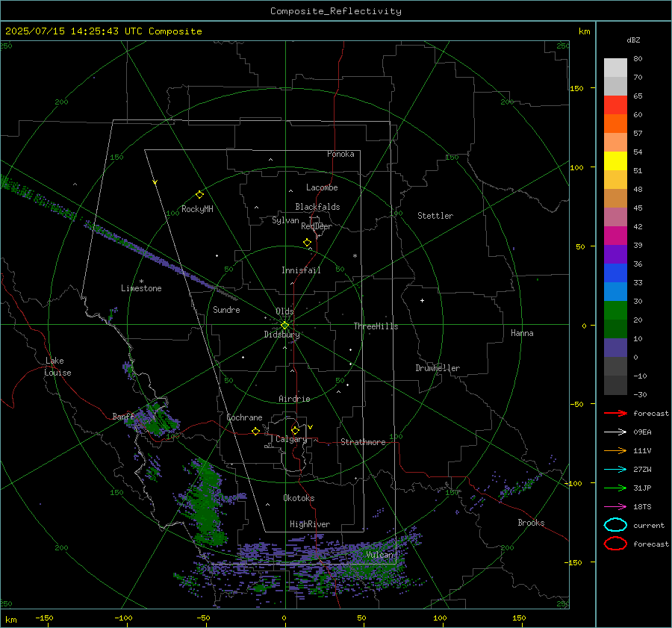The image size is (672, 628).
Task: Select the Drumheller label
Action: click(x=438, y=368)
